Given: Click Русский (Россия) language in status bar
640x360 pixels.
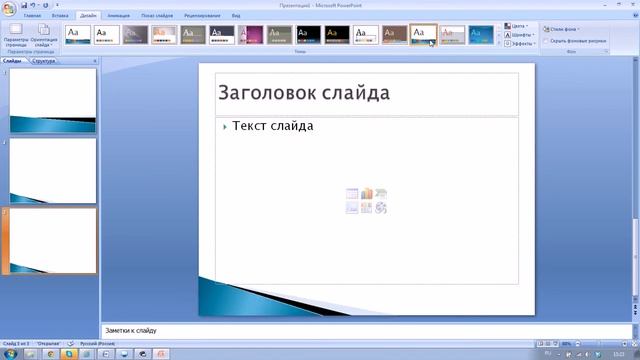Looking at the screenshot, I should (x=97, y=344).
